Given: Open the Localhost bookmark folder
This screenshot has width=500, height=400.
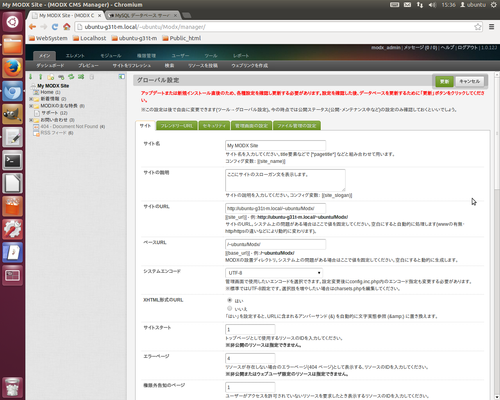Looking at the screenshot, I should (x=90, y=38).
